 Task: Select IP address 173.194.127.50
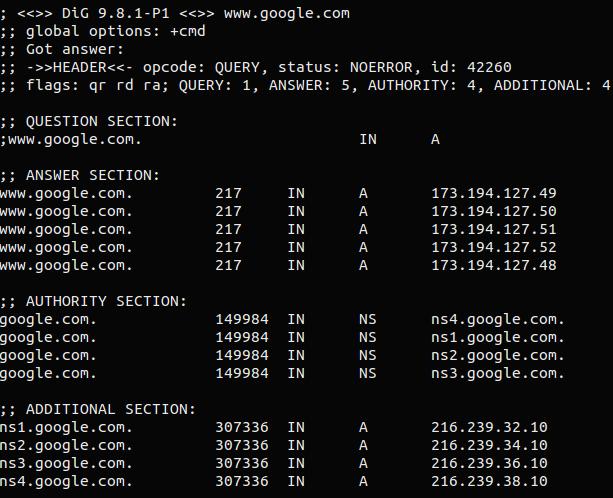click(494, 211)
